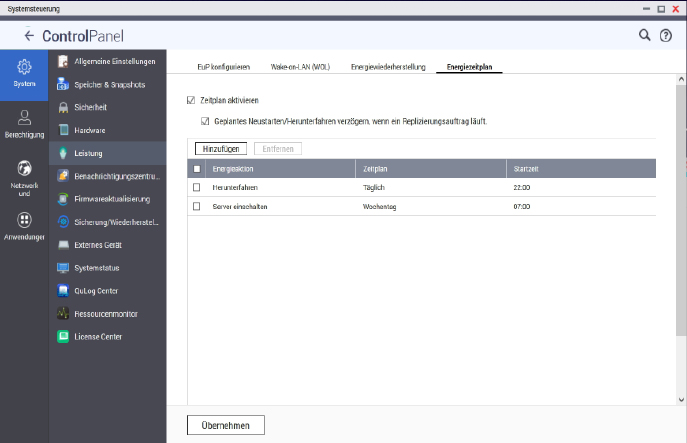
Task: Click the Benachrichtigungszentrum icon
Action: click(63, 176)
